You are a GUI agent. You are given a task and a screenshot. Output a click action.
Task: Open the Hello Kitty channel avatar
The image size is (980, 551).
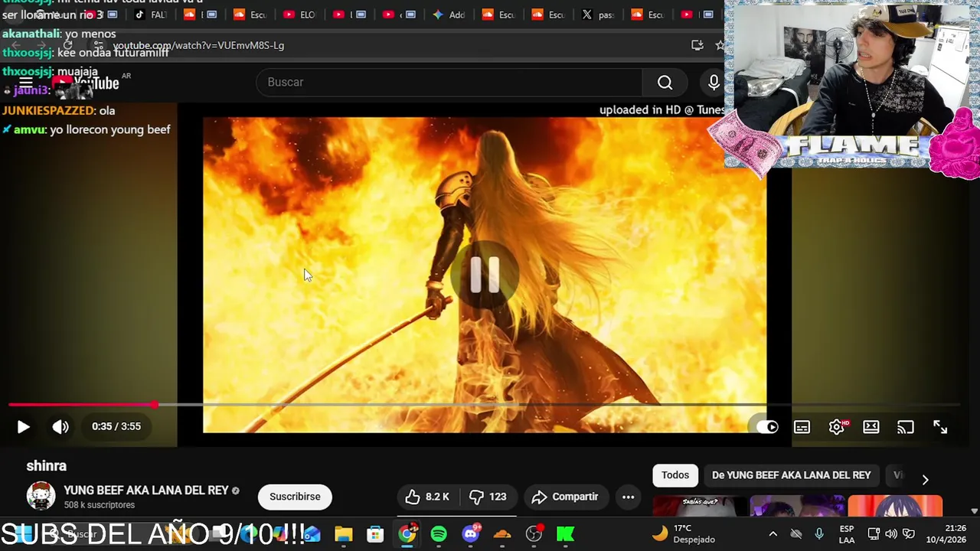pos(41,496)
